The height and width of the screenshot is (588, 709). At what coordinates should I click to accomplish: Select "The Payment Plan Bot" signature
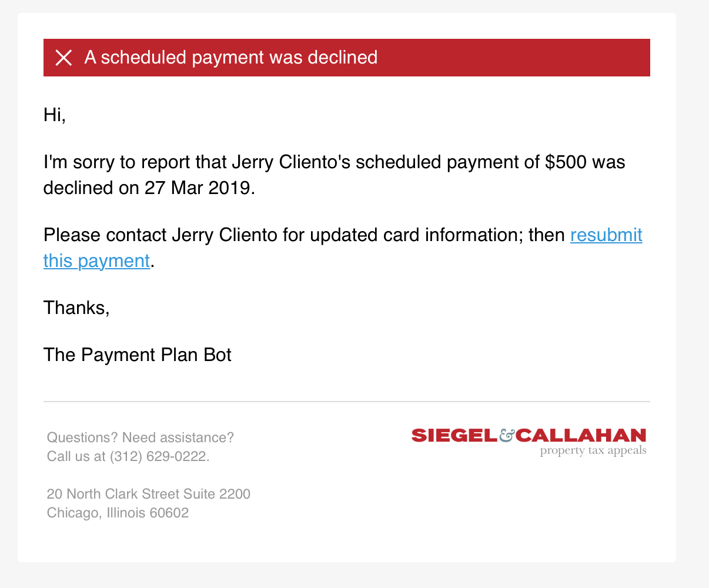[138, 355]
